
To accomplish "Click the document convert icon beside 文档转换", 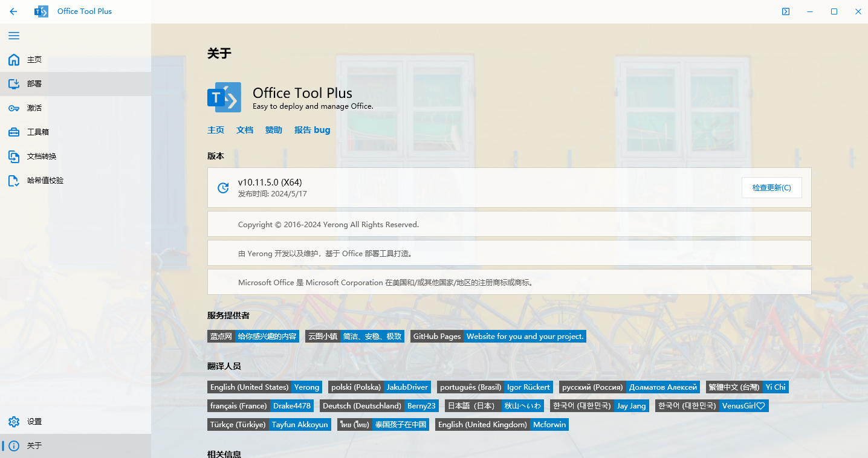I will point(14,156).
